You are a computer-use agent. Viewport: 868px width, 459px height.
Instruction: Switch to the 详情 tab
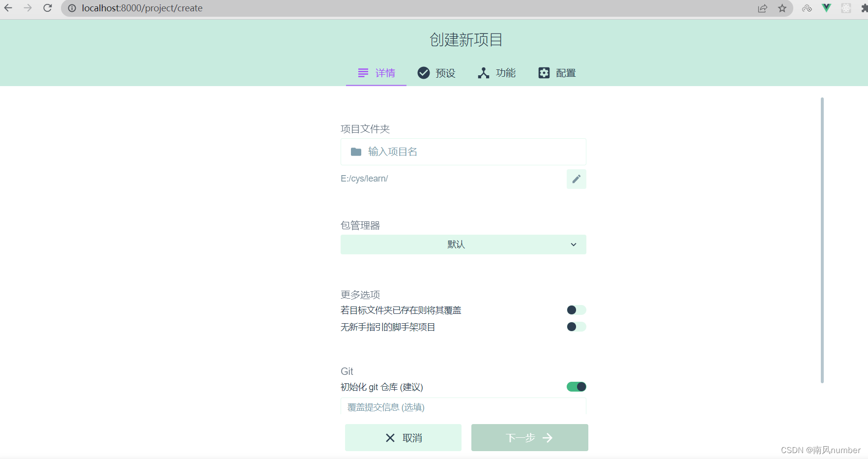376,73
